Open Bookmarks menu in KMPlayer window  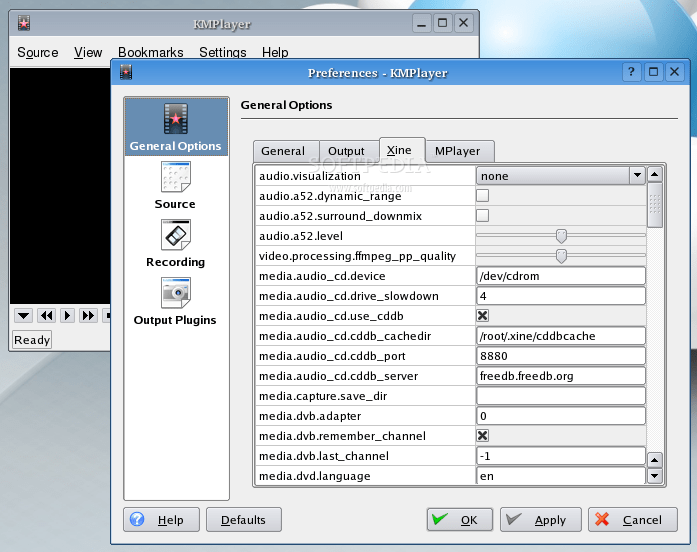[x=151, y=52]
